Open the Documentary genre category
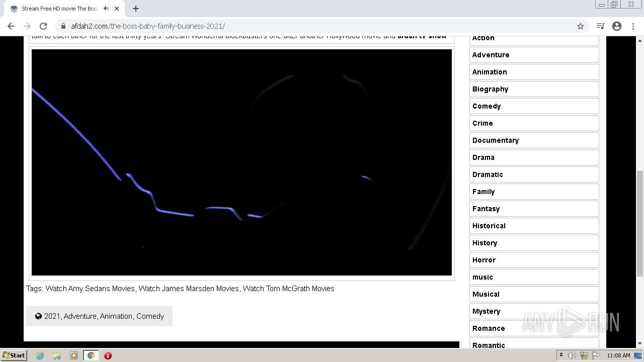 (534, 140)
